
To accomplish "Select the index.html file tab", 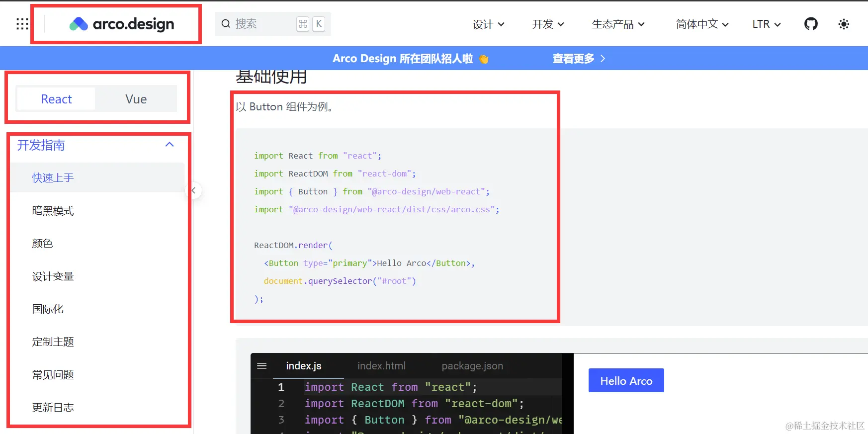I will point(382,366).
